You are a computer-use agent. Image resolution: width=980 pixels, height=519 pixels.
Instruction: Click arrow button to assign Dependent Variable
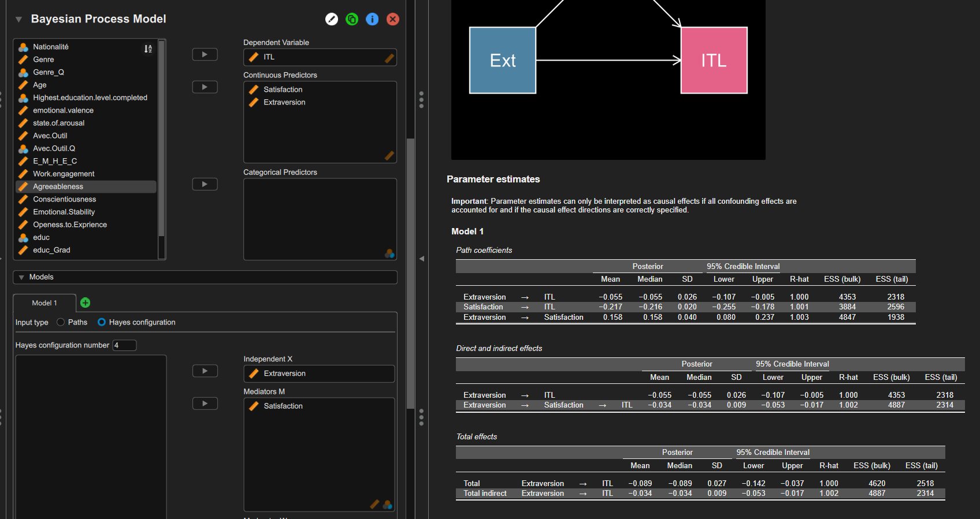[x=205, y=54]
